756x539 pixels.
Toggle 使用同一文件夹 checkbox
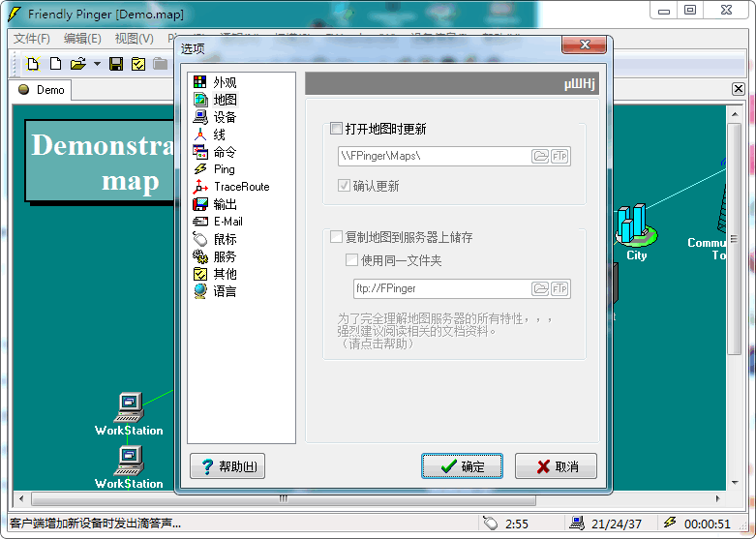(x=351, y=260)
